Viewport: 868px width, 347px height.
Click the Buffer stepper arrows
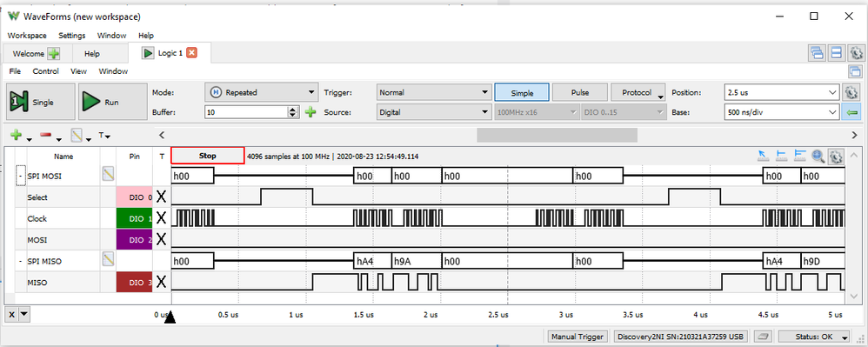(x=293, y=112)
